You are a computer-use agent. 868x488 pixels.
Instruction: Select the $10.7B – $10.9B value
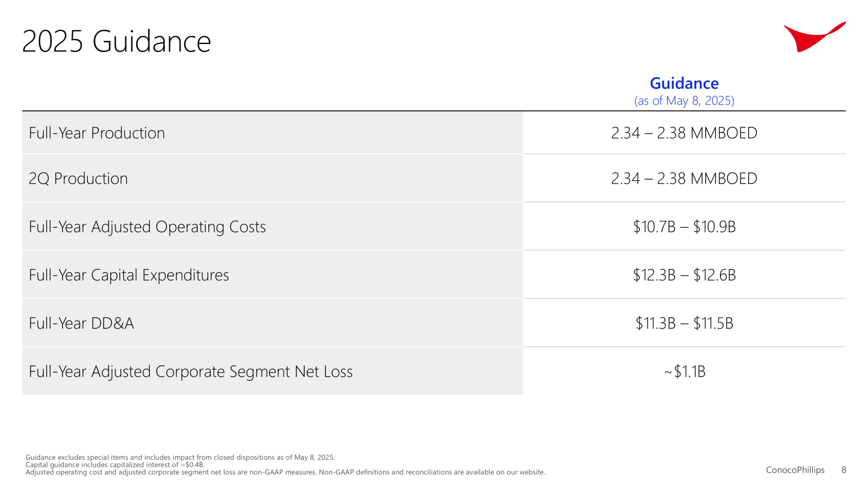coord(684,227)
